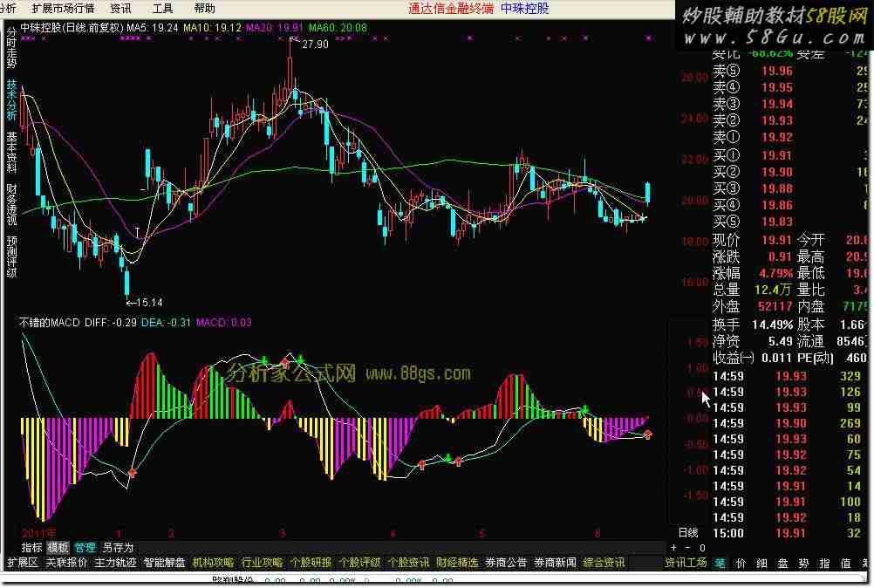The height and width of the screenshot is (588, 874).
Task: Switch to the 预测评级 side tab
Action: click(11, 256)
